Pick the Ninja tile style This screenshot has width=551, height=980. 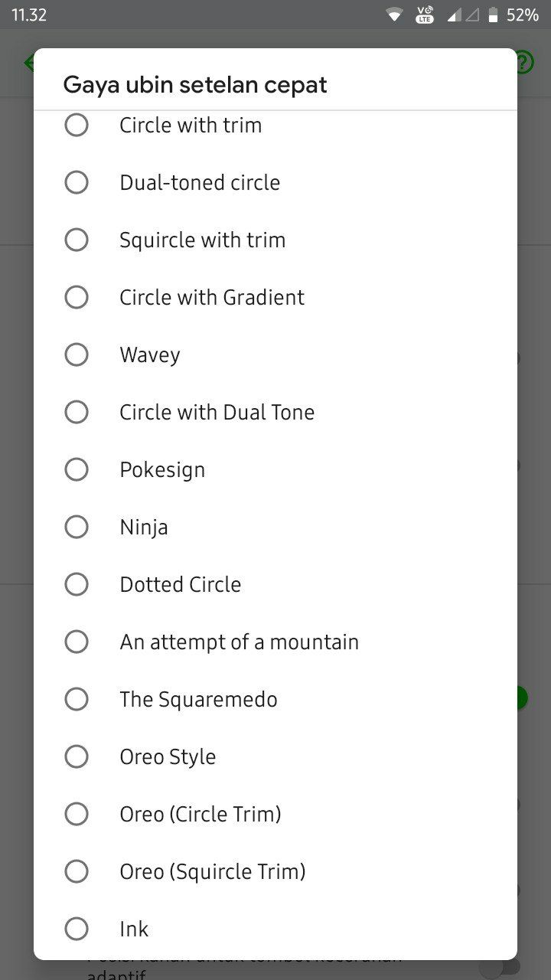tap(275, 527)
